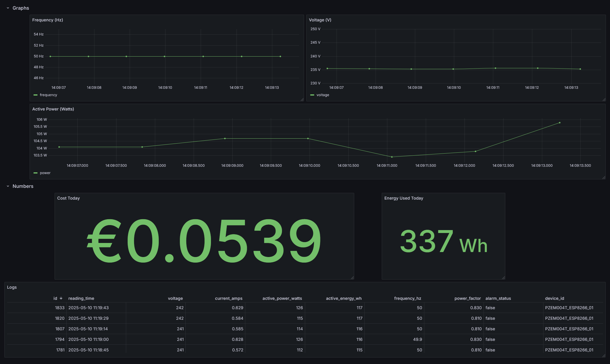
Task: Open the Voltage (V) panel title menu
Action: [x=320, y=20]
